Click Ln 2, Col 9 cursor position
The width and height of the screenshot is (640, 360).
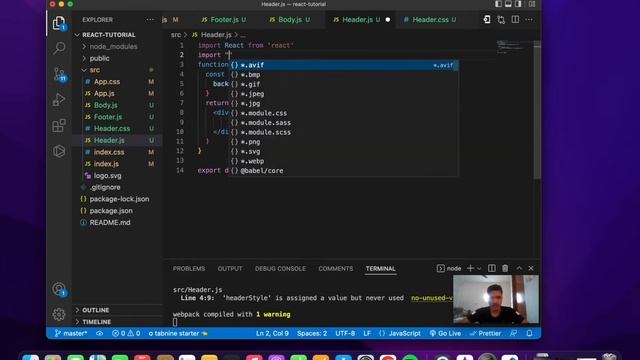click(x=272, y=333)
